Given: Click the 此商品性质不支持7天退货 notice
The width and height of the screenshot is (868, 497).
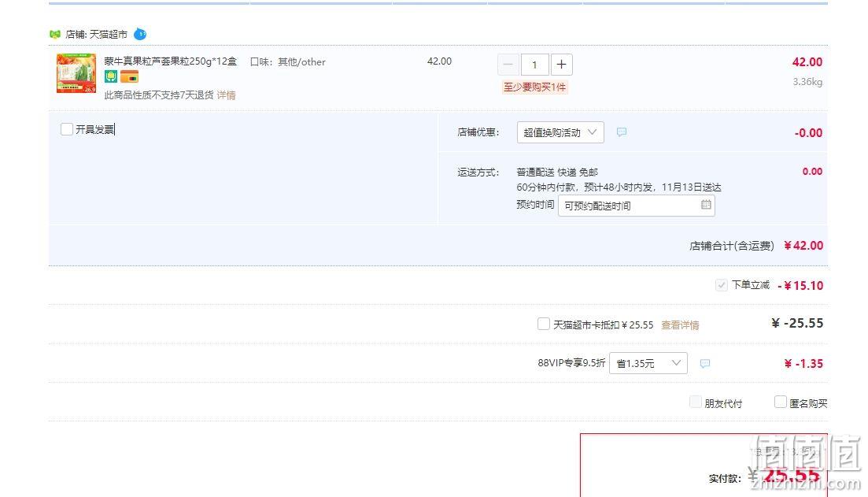Looking at the screenshot, I should click(159, 95).
